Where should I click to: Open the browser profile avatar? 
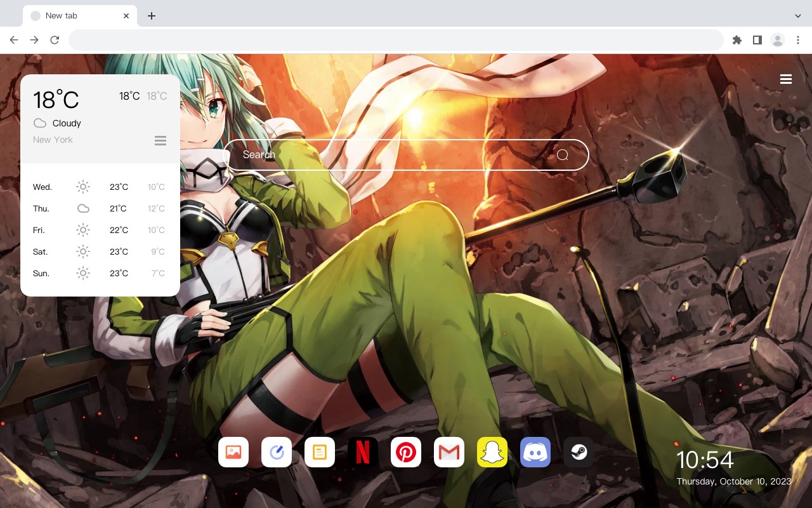(778, 40)
